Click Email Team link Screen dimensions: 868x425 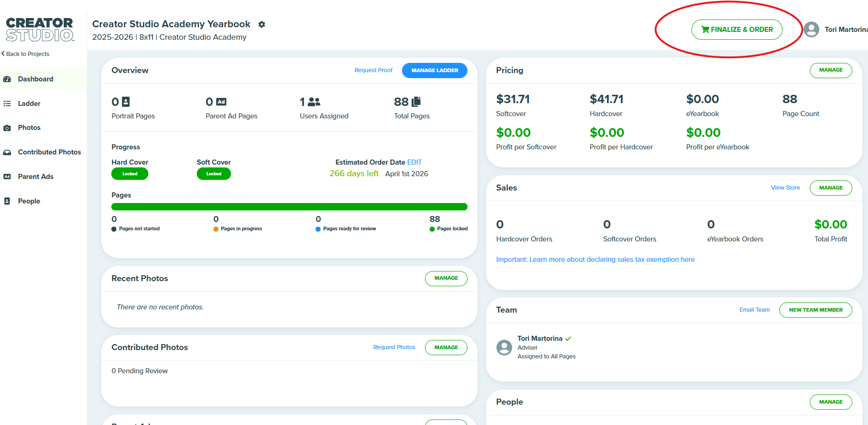(754, 310)
